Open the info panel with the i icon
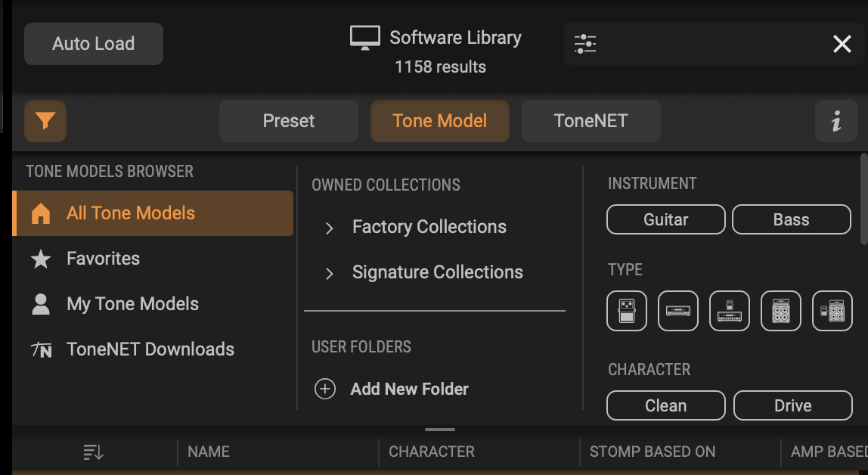Screen dimensions: 868x475 (x=836, y=121)
